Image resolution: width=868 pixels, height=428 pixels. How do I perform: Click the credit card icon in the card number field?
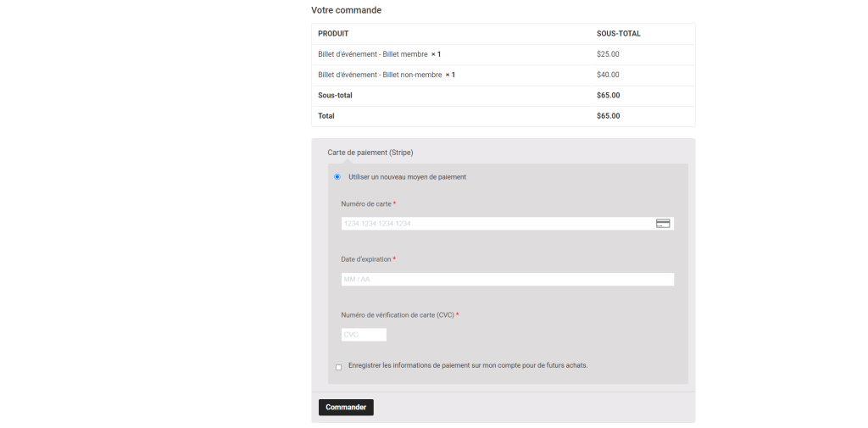tap(663, 224)
